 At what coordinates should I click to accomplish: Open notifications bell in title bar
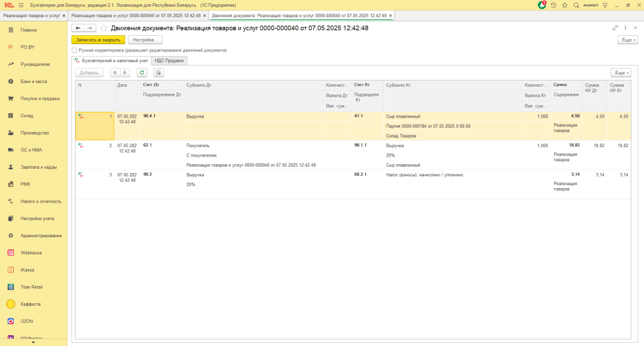pos(542,5)
